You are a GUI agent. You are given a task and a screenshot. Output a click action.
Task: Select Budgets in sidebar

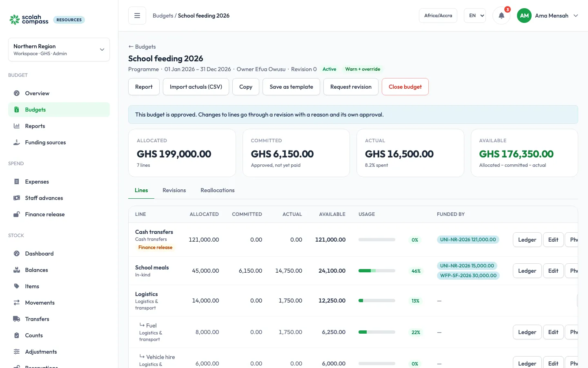(59, 110)
